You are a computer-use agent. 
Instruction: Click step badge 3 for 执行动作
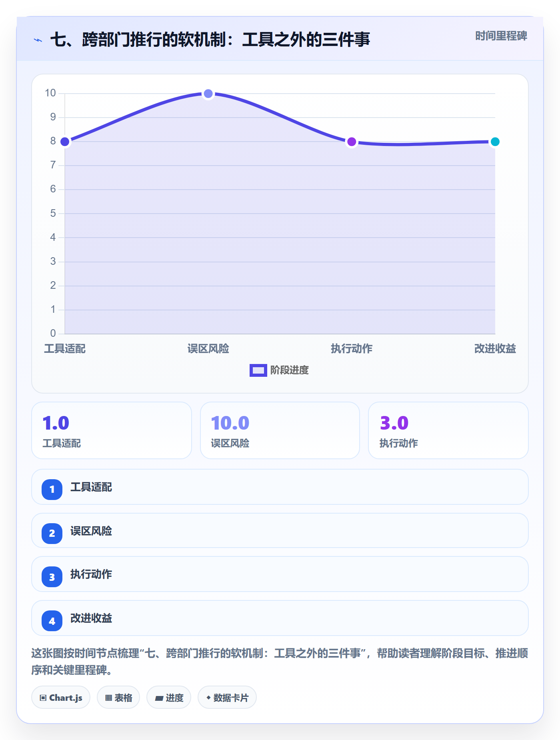(x=52, y=577)
